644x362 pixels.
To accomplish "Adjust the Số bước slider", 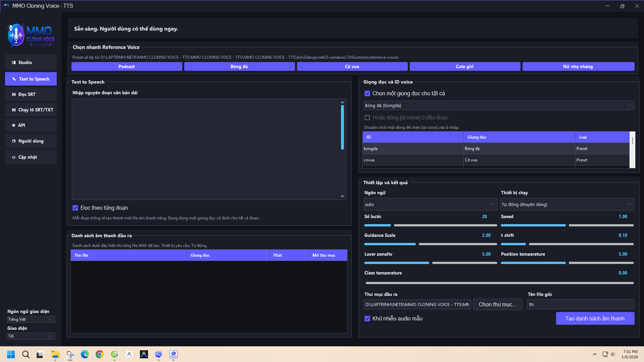I will pyautogui.click(x=431, y=225).
